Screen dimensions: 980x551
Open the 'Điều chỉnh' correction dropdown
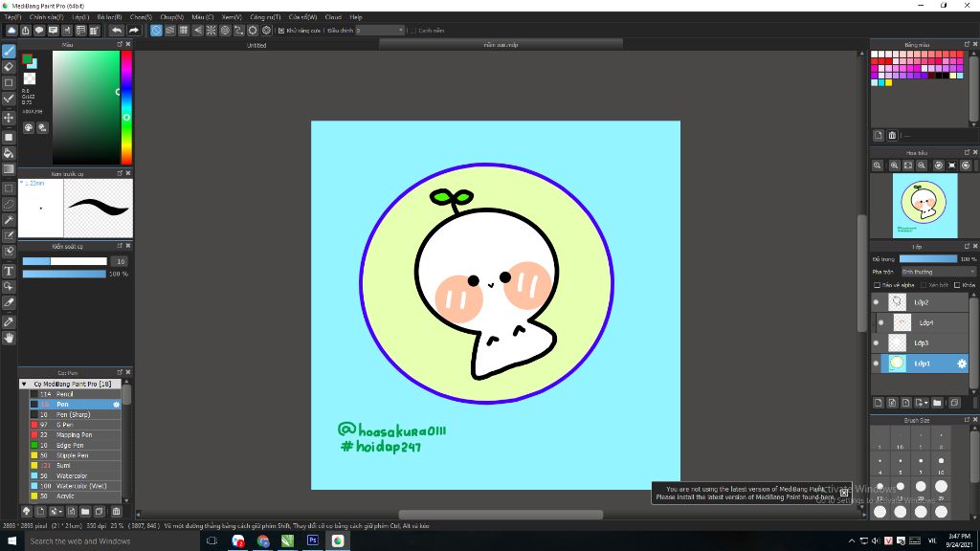coord(380,30)
